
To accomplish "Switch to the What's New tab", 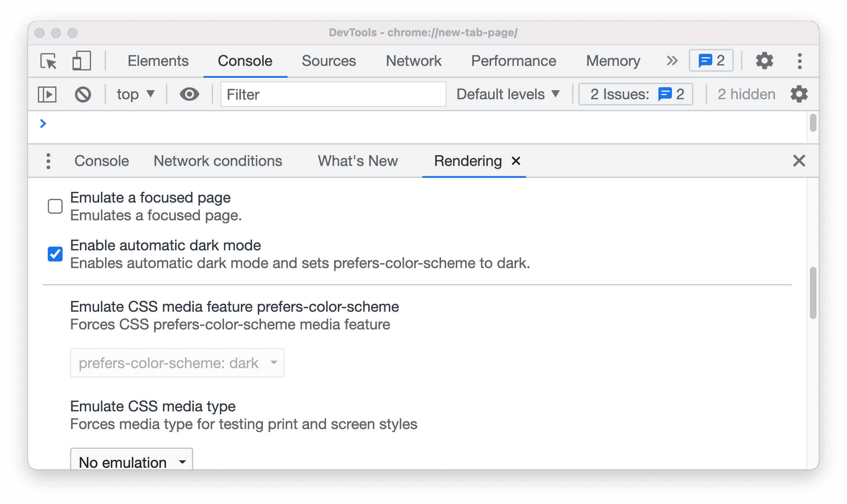I will click(x=357, y=160).
